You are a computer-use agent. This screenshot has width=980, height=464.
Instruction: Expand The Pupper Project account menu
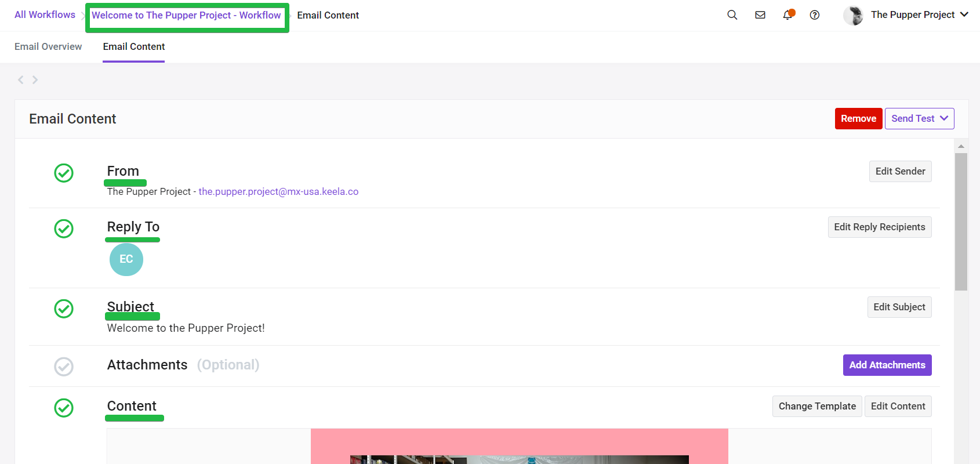920,15
